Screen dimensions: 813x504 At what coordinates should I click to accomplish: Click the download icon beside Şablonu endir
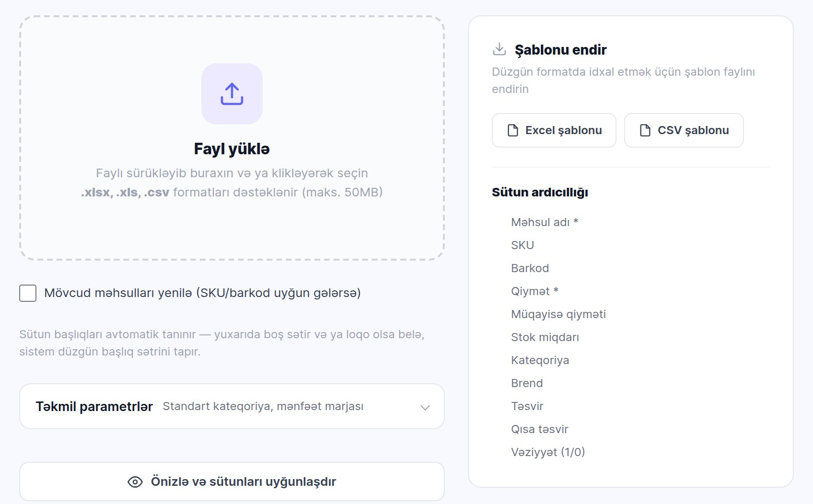click(x=499, y=49)
